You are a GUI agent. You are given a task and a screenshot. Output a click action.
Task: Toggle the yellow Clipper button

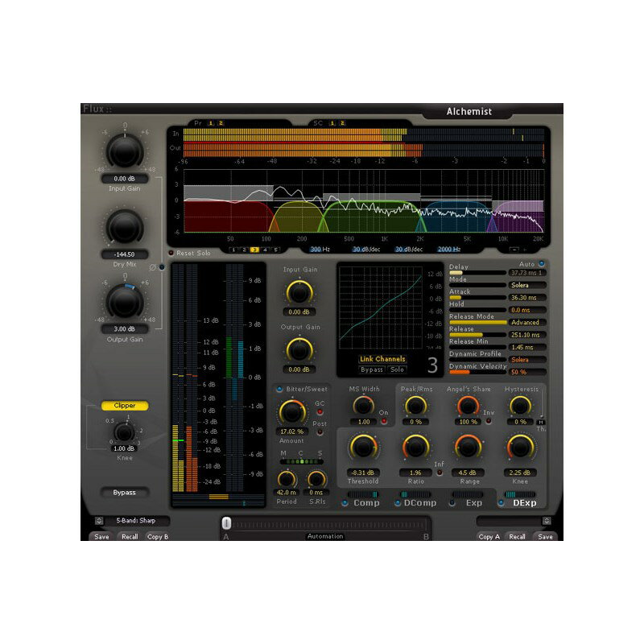tap(124, 406)
